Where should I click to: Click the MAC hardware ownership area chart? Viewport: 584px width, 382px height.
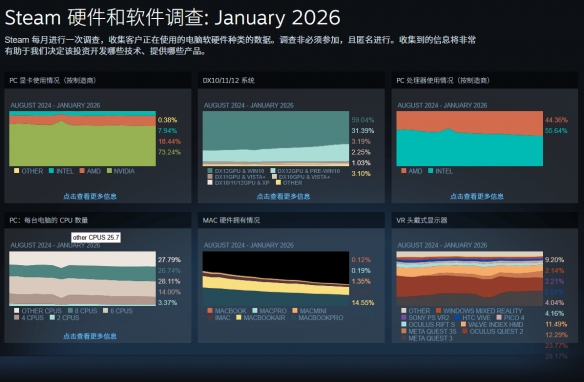(276, 278)
